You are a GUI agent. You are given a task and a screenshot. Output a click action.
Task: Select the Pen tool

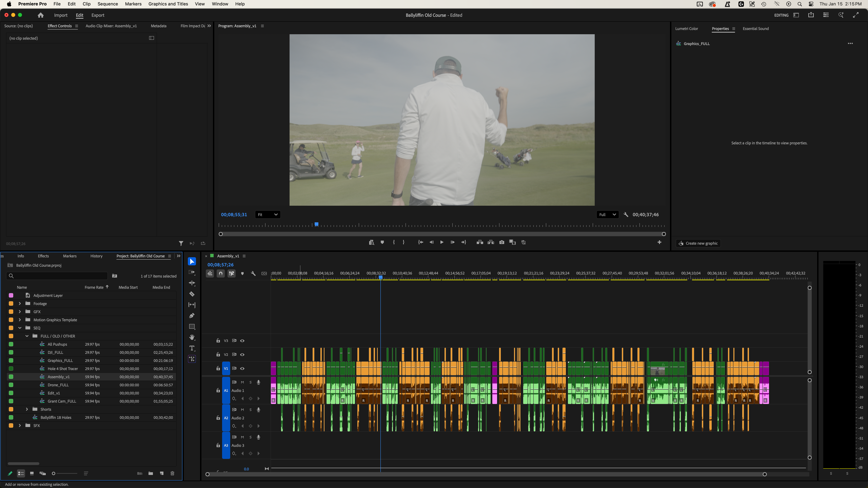(x=192, y=316)
